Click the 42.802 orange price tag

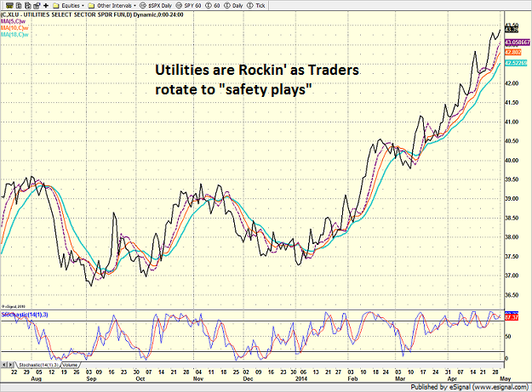513,53
